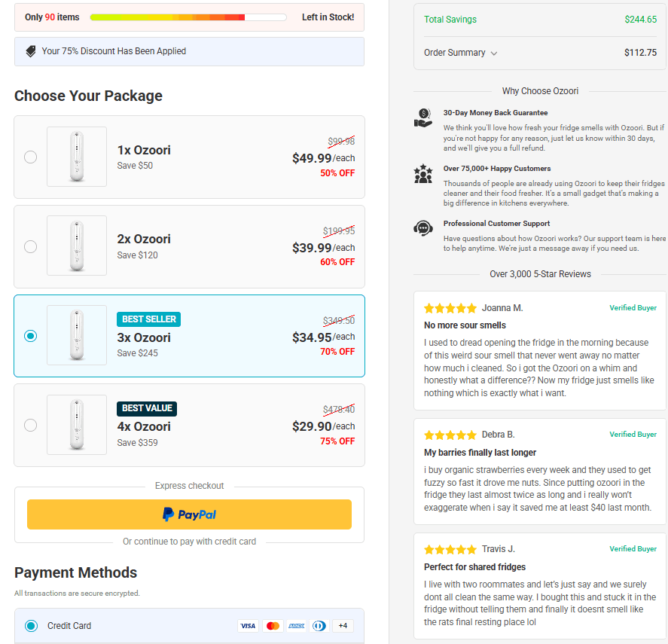
Task: Click the discount tag icon
Action: coord(31,51)
